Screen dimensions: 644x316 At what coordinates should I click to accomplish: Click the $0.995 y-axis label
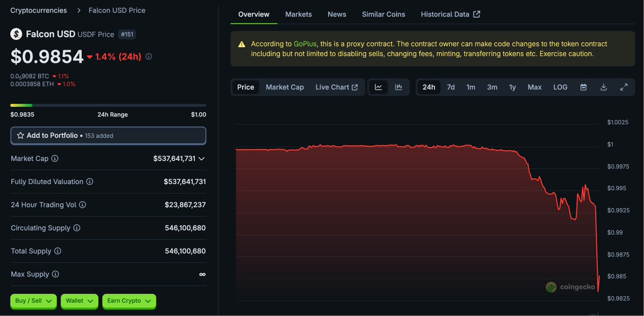(x=617, y=188)
